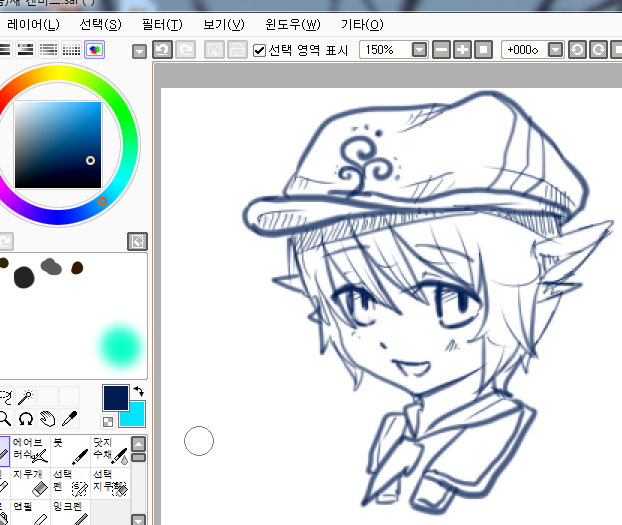The image size is (622, 525).
Task: Select the cyan background color swatch
Action: [132, 413]
